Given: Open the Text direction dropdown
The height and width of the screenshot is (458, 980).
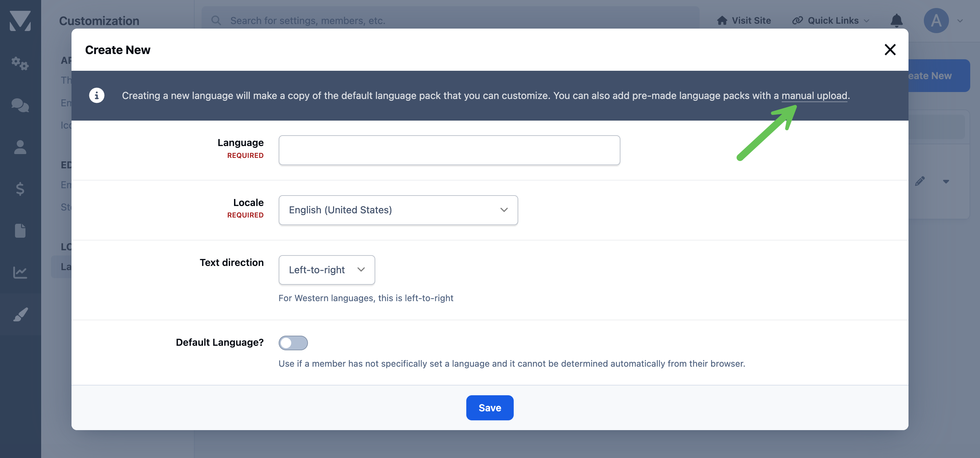Looking at the screenshot, I should click(x=327, y=270).
